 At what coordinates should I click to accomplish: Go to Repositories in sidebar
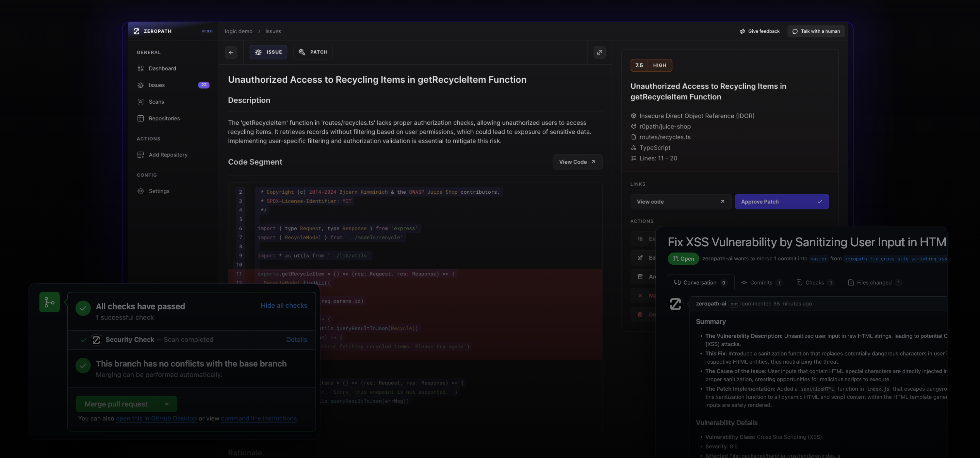click(x=164, y=118)
